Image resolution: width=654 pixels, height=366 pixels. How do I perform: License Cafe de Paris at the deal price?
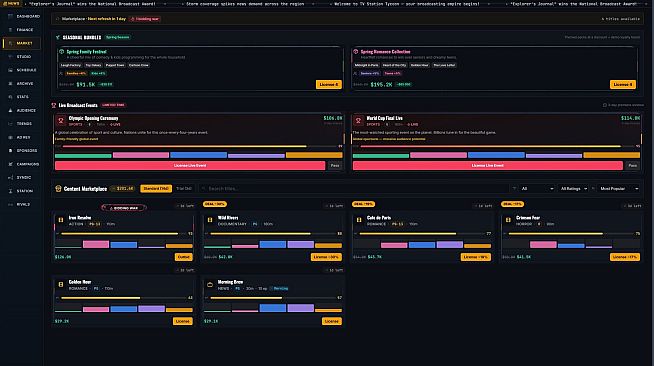[475, 257]
